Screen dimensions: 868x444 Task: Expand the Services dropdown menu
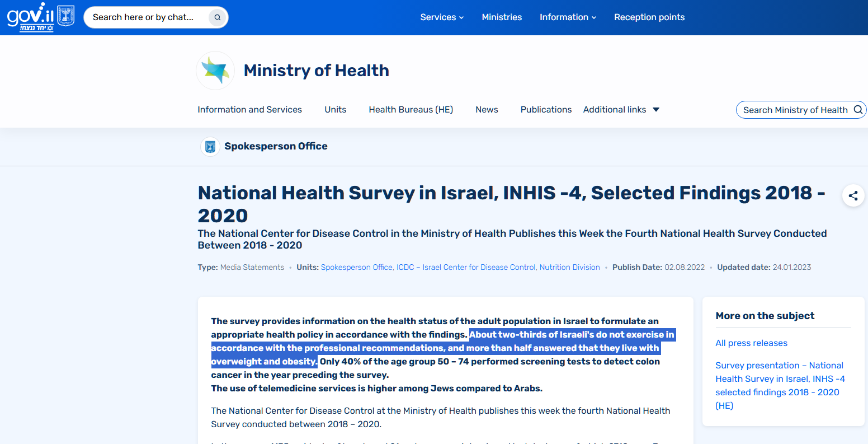[442, 17]
